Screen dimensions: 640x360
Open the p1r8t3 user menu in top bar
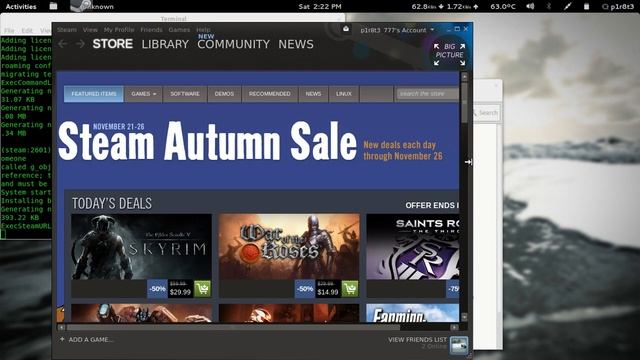tap(618, 7)
